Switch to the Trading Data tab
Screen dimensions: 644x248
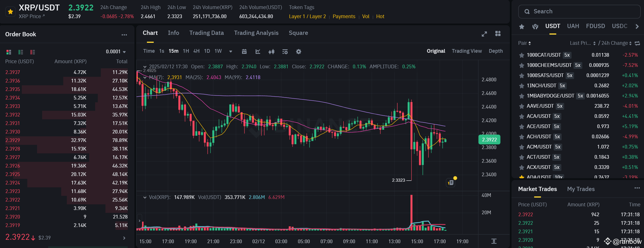point(207,33)
